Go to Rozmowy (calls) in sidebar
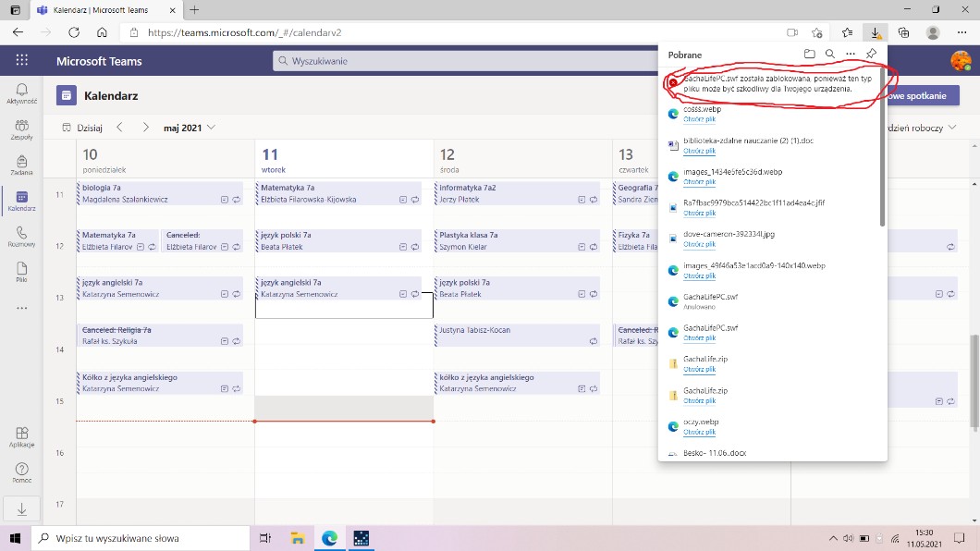The width and height of the screenshot is (980, 551). (x=21, y=236)
